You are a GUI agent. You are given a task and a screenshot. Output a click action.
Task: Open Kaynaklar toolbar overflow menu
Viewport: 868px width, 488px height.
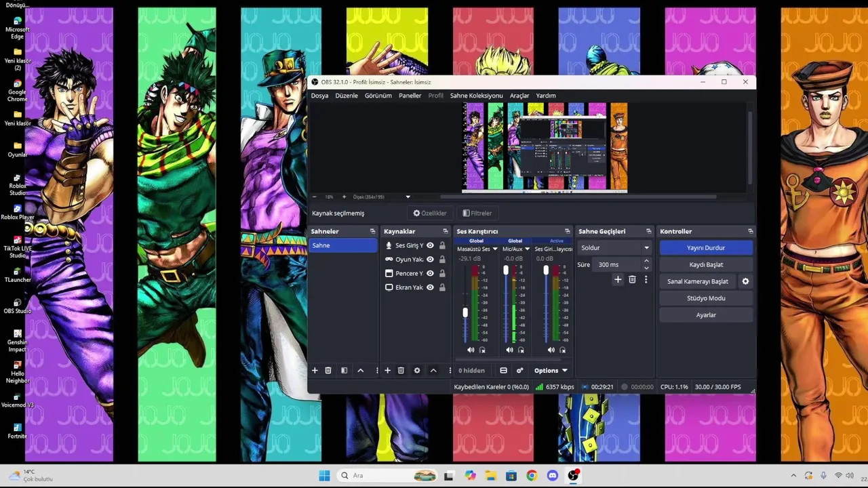coord(450,371)
